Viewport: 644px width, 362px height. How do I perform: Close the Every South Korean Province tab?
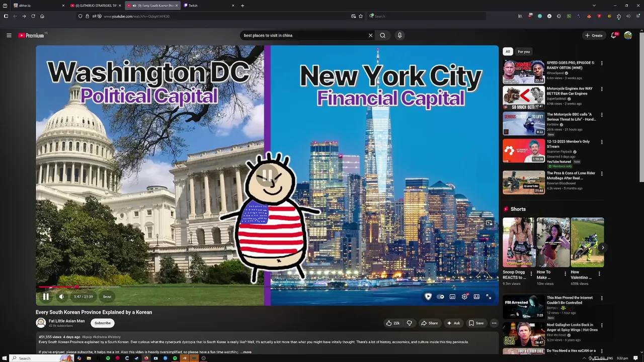(x=177, y=6)
